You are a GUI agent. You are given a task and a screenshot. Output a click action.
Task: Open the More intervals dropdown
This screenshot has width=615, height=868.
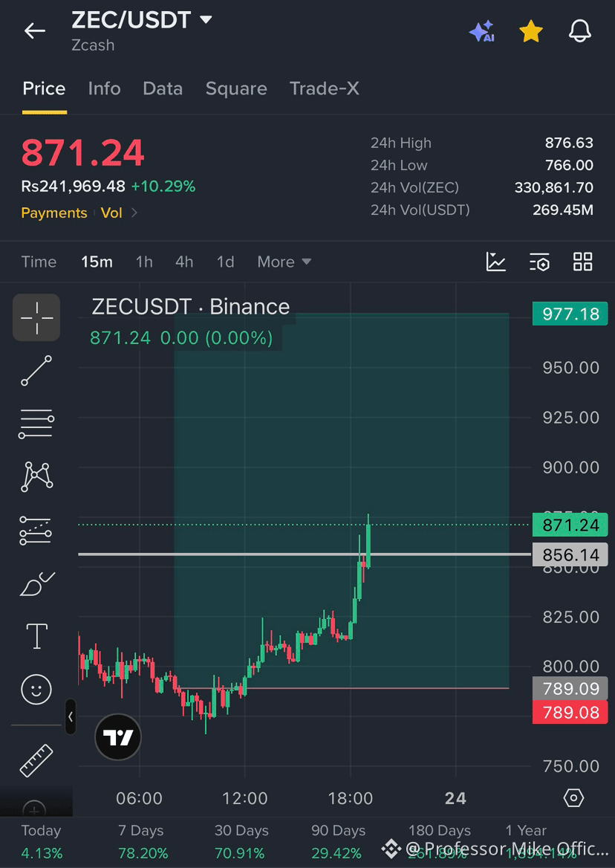pyautogui.click(x=284, y=262)
